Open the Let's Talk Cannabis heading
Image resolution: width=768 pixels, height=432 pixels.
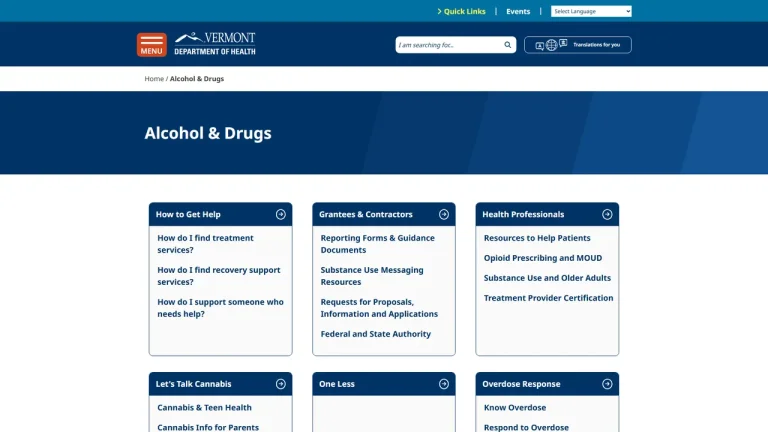coord(193,384)
